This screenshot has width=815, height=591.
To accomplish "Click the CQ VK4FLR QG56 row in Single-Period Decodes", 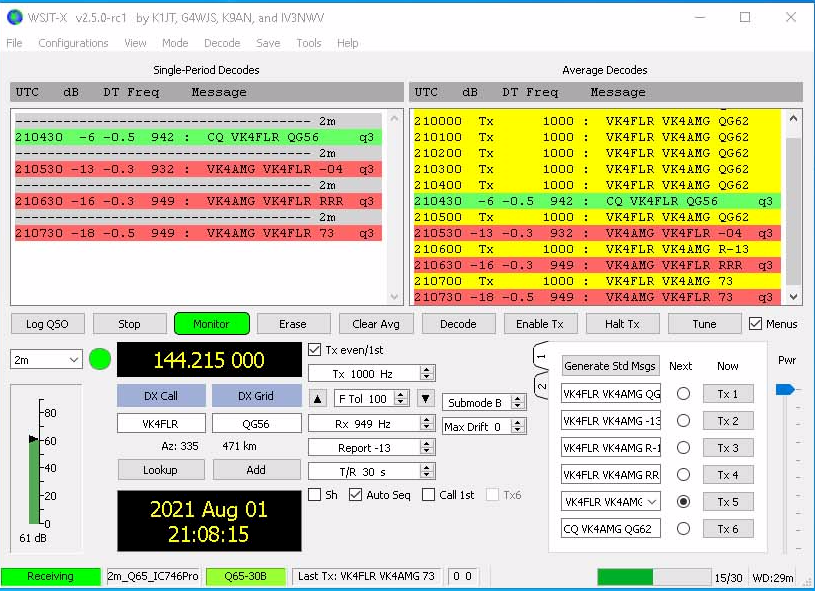I will tap(198, 137).
